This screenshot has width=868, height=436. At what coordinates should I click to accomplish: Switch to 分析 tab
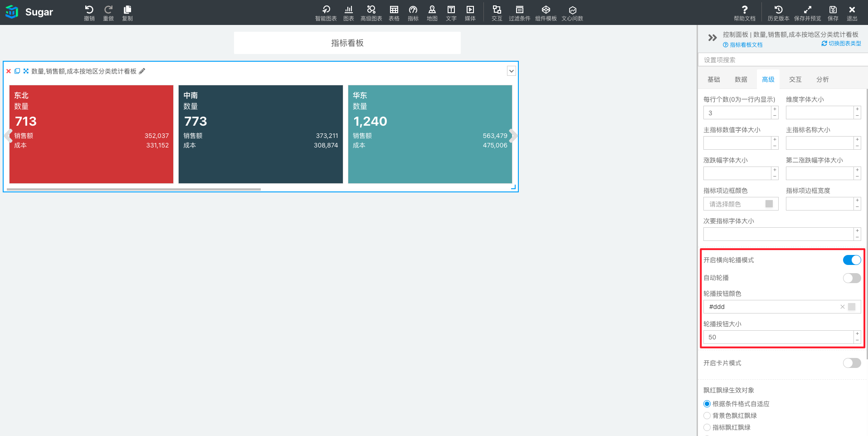[x=823, y=79]
